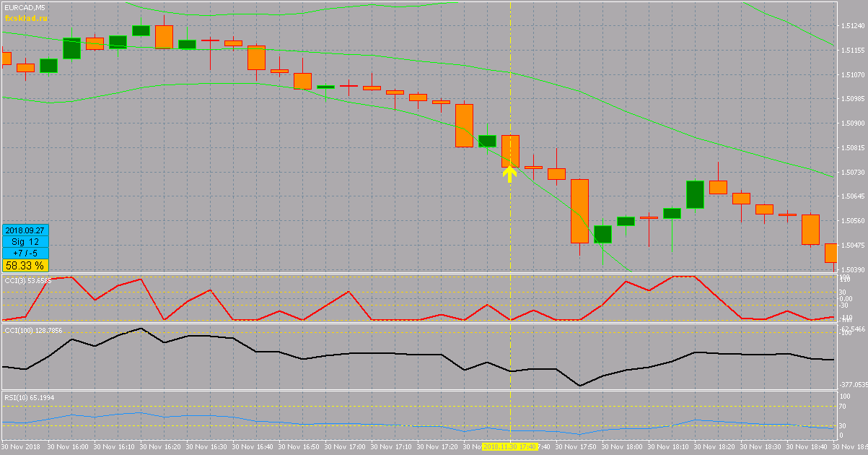Click the "30 Nov 2018" time axis label

point(22,448)
